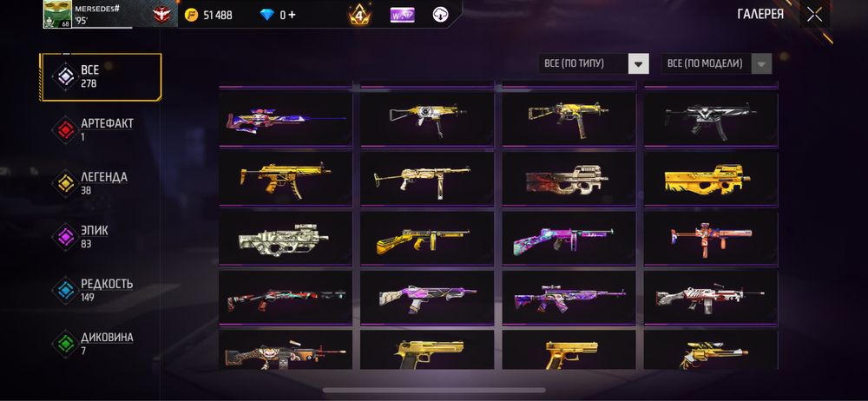Open the crown level 4 badge
This screenshot has width=868, height=401.
(x=360, y=15)
